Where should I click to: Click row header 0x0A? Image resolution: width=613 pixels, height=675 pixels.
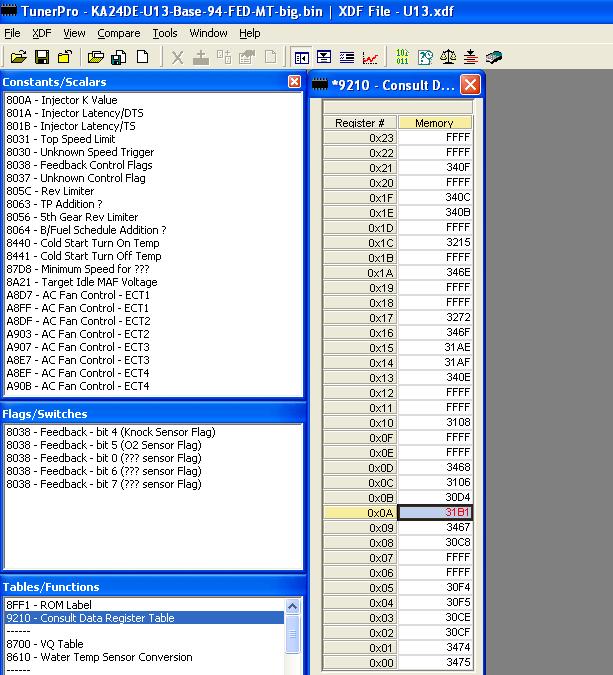click(x=359, y=512)
